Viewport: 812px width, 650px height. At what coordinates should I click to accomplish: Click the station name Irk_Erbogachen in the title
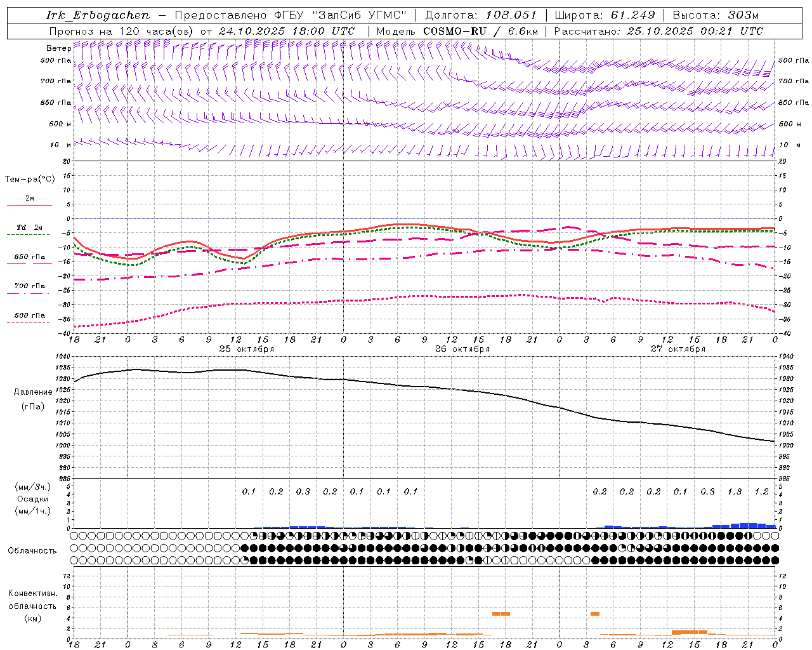click(98, 15)
